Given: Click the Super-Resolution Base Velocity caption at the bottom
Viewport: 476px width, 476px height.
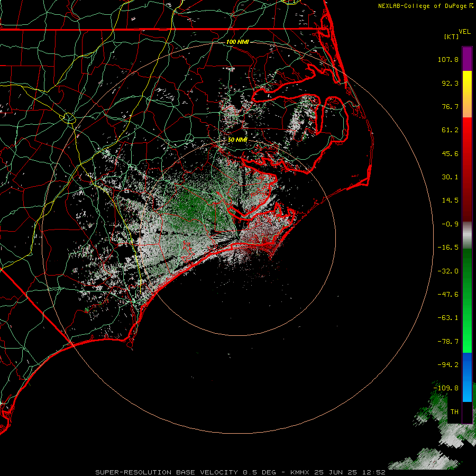Looking at the screenshot, I should tap(240, 472).
